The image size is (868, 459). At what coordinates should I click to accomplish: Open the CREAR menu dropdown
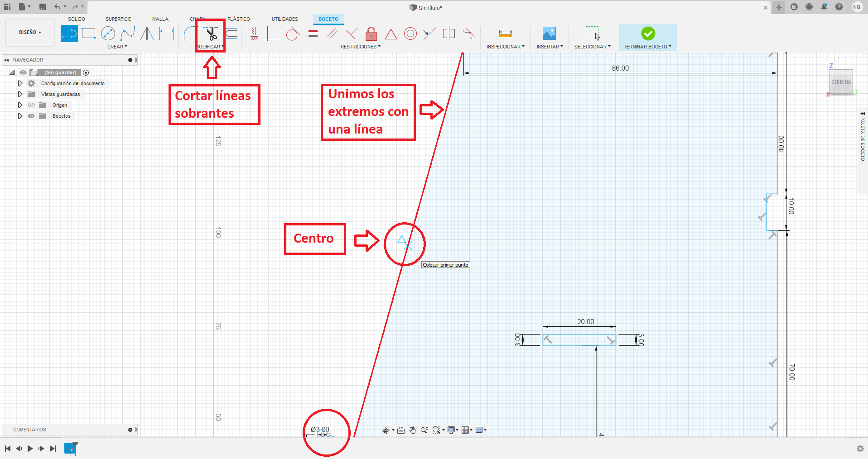tap(117, 47)
